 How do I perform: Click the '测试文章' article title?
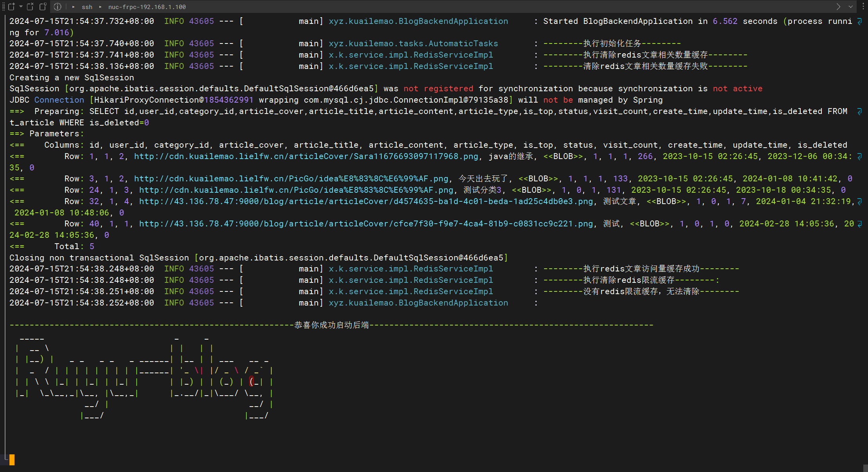pyautogui.click(x=620, y=201)
